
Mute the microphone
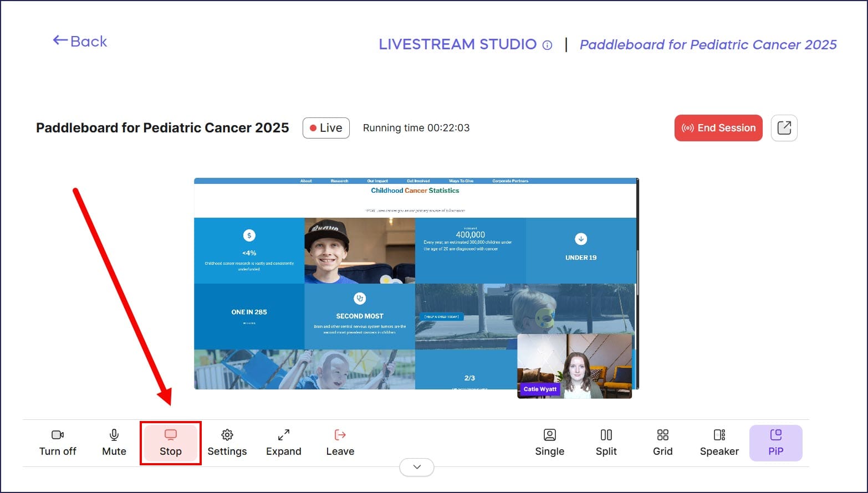114,443
